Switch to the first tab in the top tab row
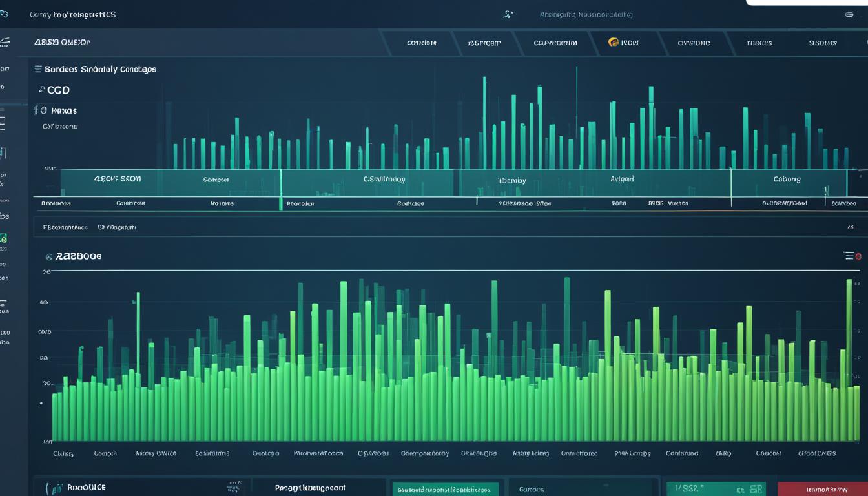Viewport: 868px width, 496px height. click(x=421, y=43)
